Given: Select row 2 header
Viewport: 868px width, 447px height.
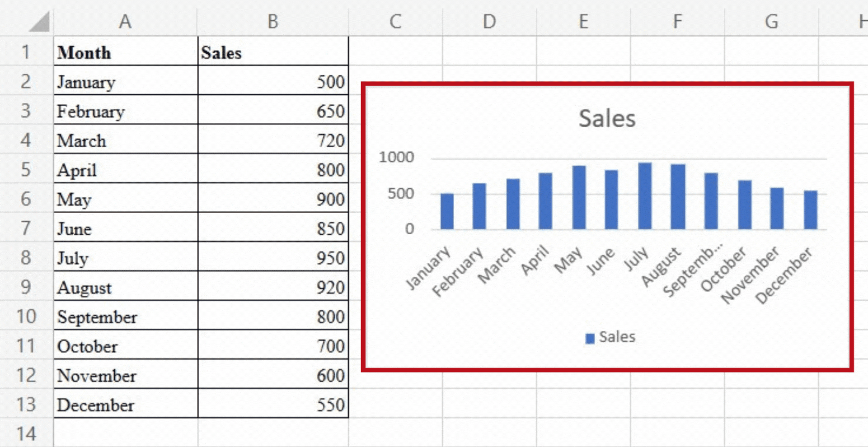Looking at the screenshot, I should point(26,81).
